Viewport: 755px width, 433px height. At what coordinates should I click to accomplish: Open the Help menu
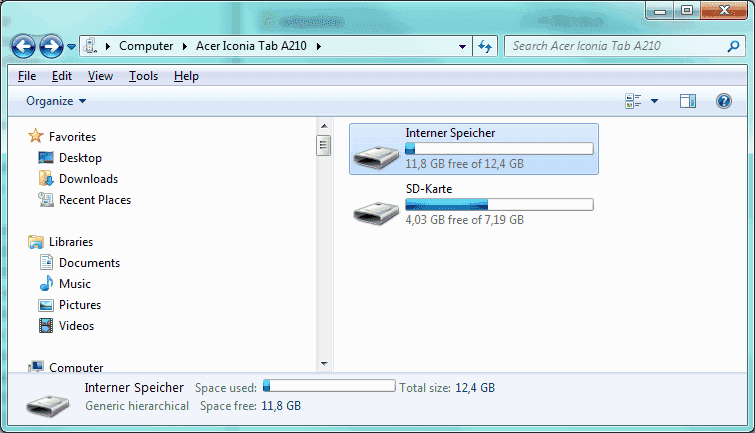click(186, 76)
